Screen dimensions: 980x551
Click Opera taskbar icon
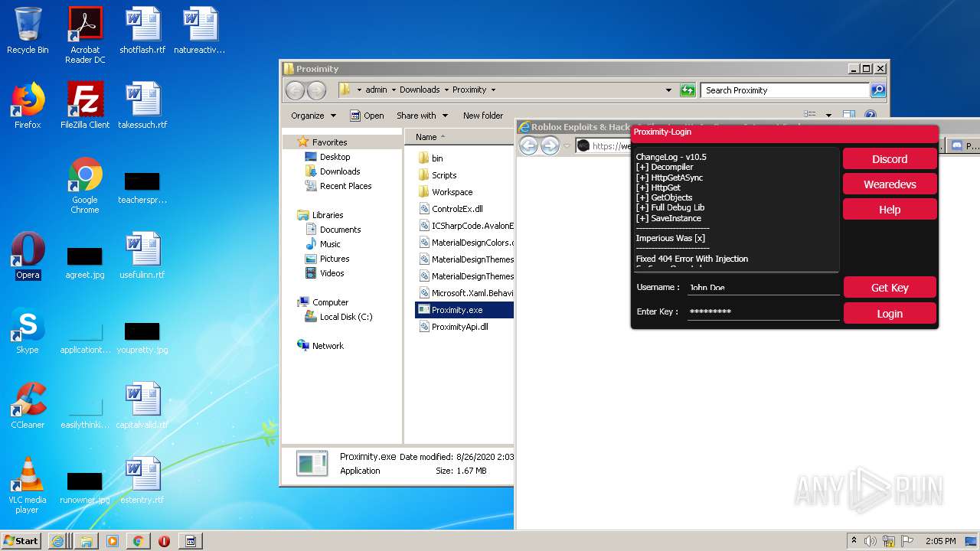pos(164,541)
